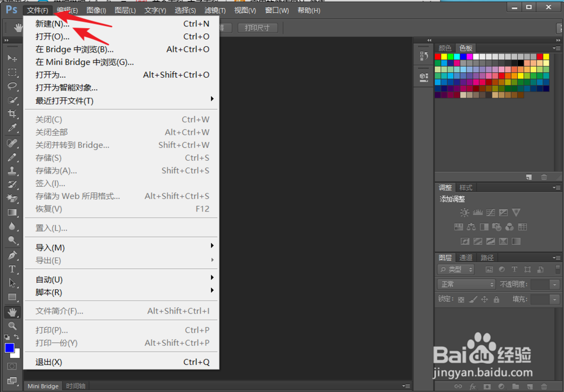Toggle lock image pixels brush icon
Viewport: 564px width, 392px height.
tap(473, 299)
